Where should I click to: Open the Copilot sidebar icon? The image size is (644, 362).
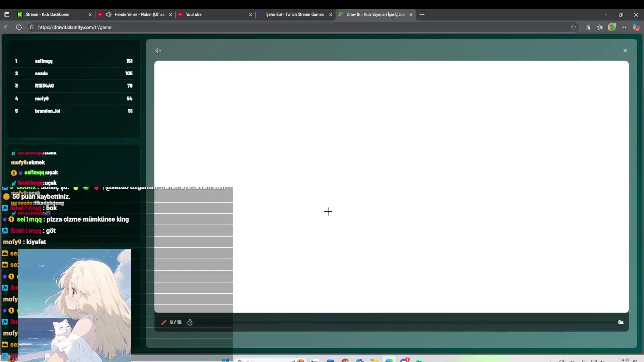[x=636, y=27]
